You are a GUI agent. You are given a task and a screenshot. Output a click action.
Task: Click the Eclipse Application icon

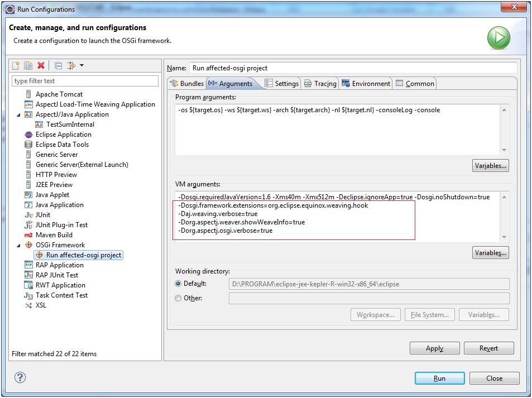pyautogui.click(x=28, y=135)
